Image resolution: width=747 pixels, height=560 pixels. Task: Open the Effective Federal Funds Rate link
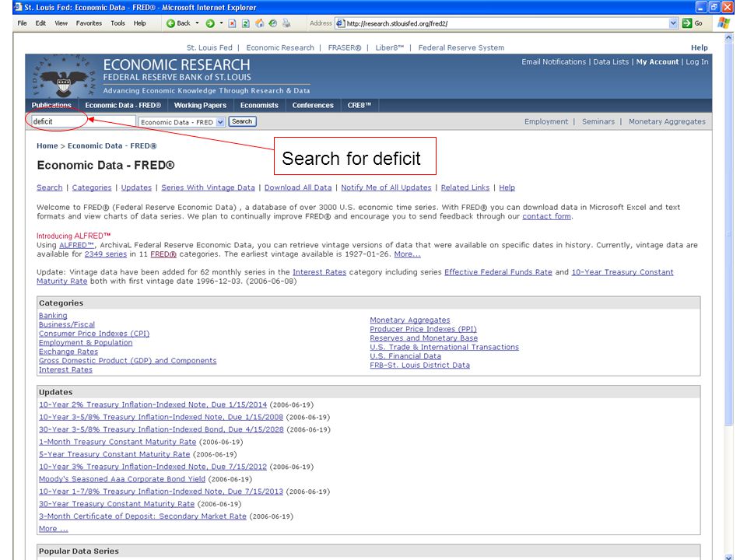[x=498, y=272]
